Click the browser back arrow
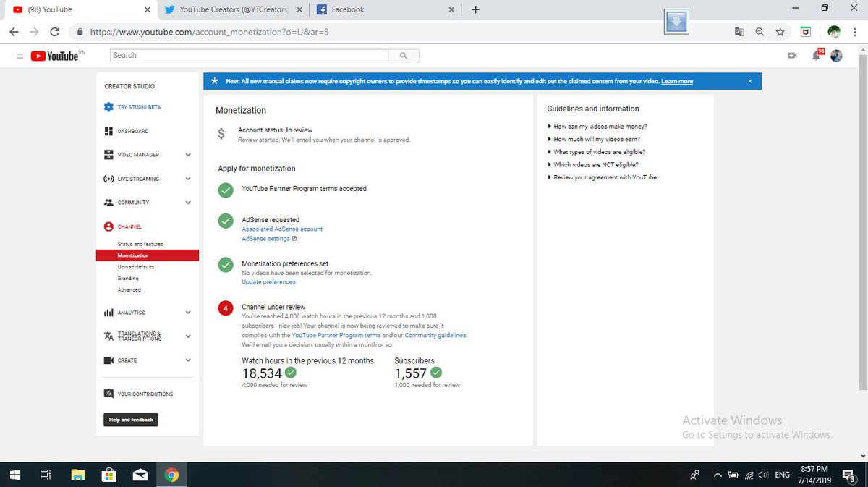Viewport: 868px width, 487px height. (14, 32)
